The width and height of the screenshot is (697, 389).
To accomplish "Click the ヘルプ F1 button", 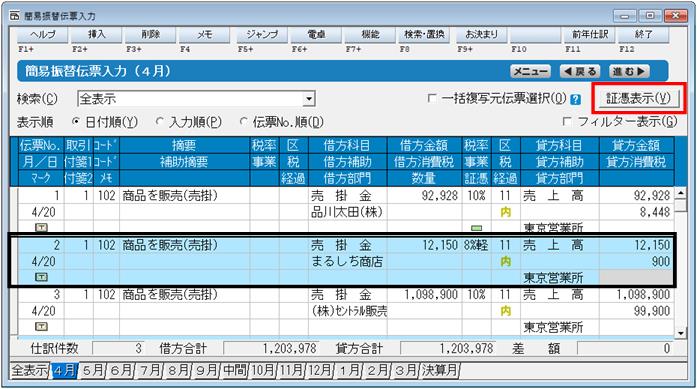I will 43,35.
